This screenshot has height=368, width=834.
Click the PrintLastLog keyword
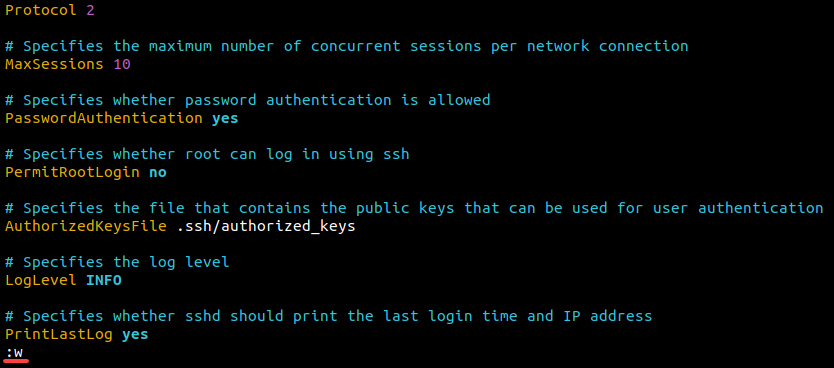59,334
